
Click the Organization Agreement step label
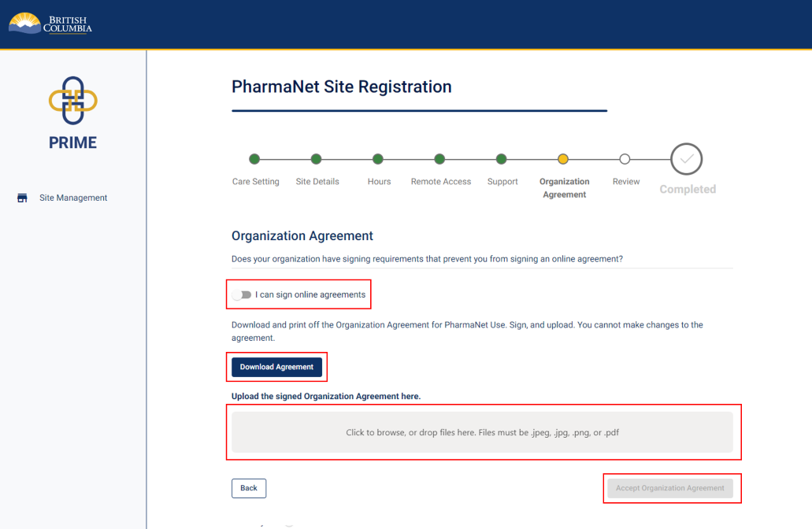click(x=564, y=187)
